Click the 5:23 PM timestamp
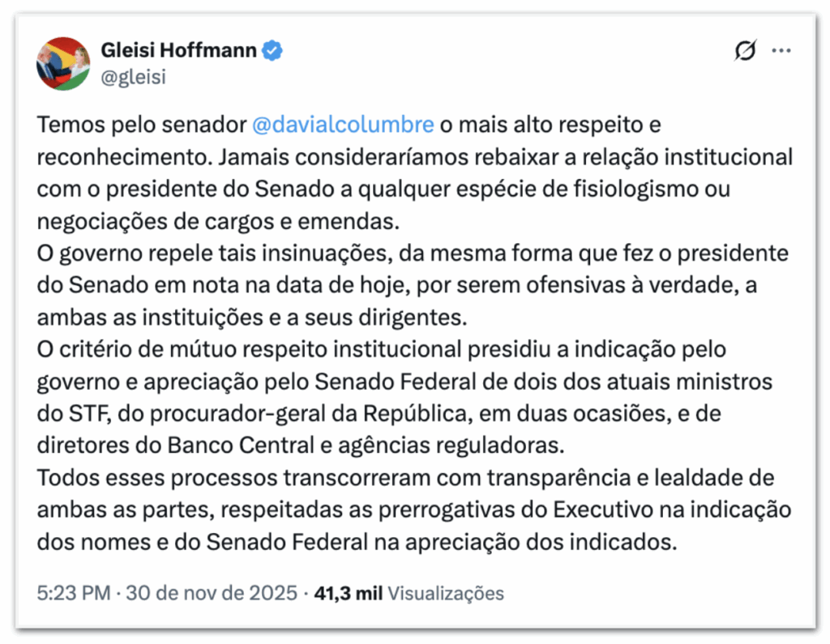The width and height of the screenshot is (830, 644). [73, 593]
